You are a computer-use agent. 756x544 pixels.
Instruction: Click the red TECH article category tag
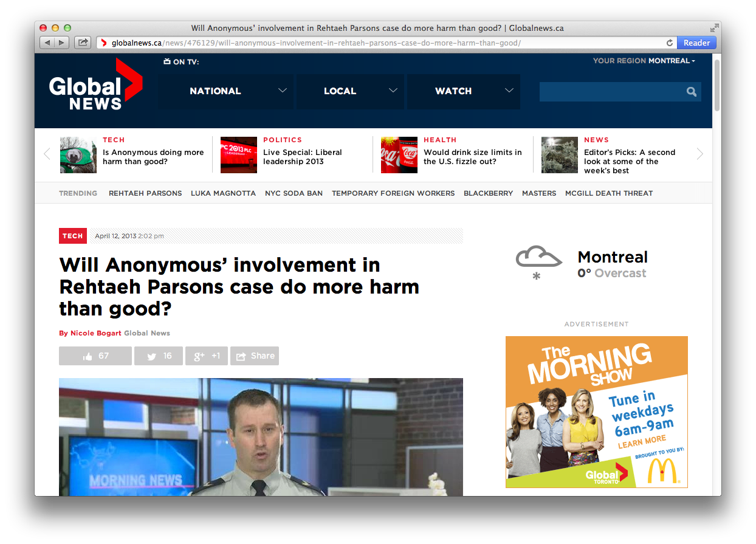tap(73, 236)
